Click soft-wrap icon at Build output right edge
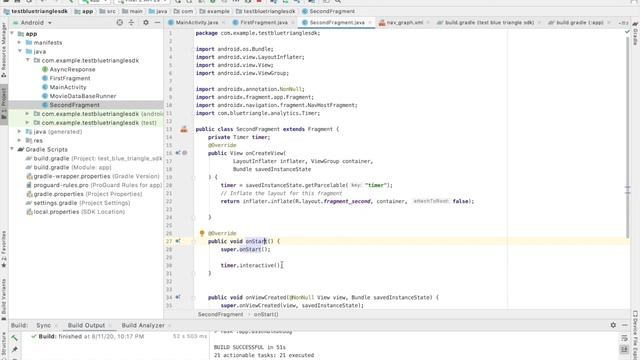 pos(624,338)
